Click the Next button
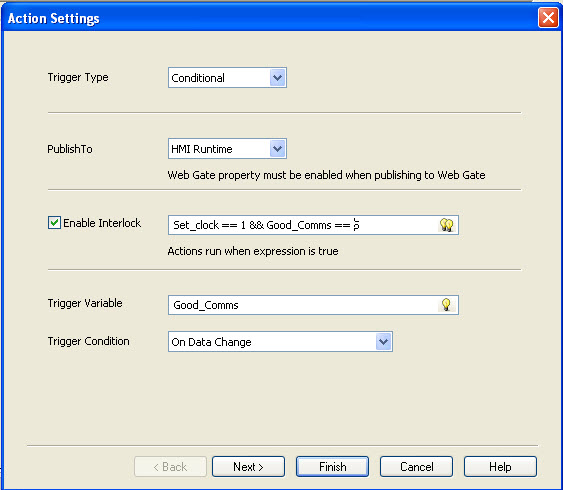 248,467
